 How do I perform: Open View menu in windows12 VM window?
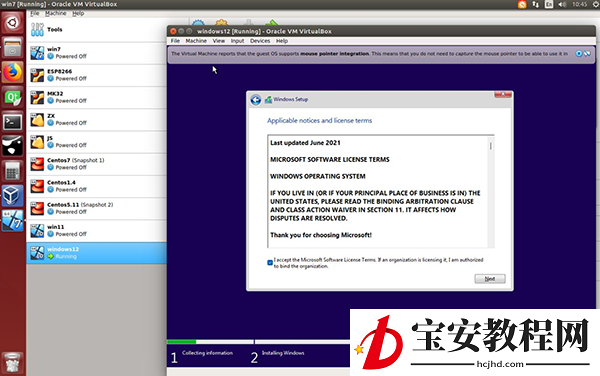coord(219,41)
